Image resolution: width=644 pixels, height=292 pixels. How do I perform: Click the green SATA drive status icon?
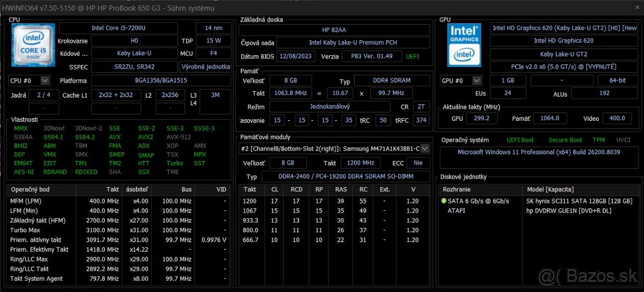444,201
